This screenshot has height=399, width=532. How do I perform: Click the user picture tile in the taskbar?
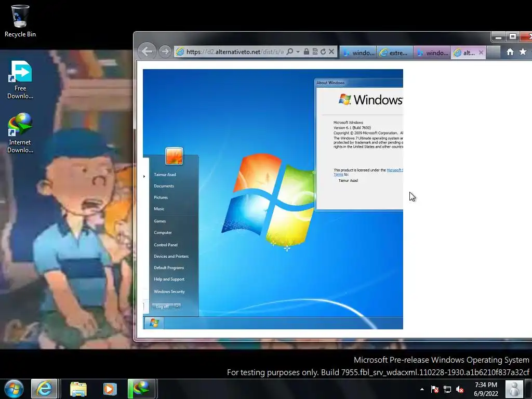tap(514, 389)
